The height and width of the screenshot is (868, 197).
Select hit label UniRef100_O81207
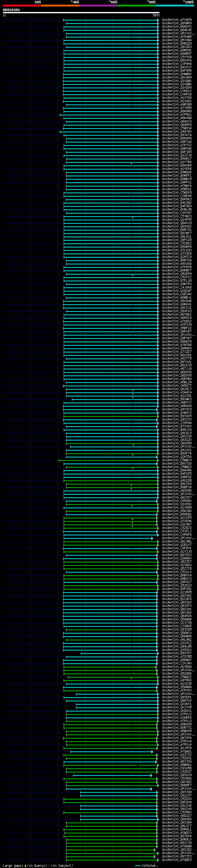point(177,795)
